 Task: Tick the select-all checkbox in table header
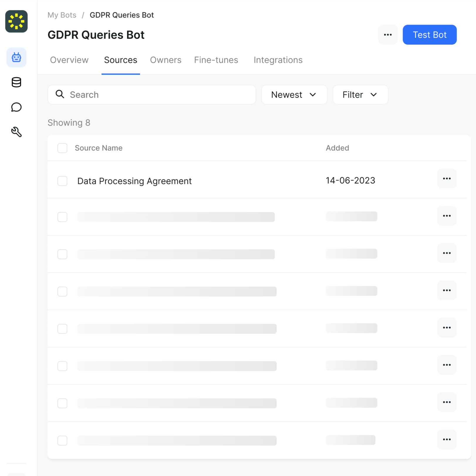tap(63, 148)
